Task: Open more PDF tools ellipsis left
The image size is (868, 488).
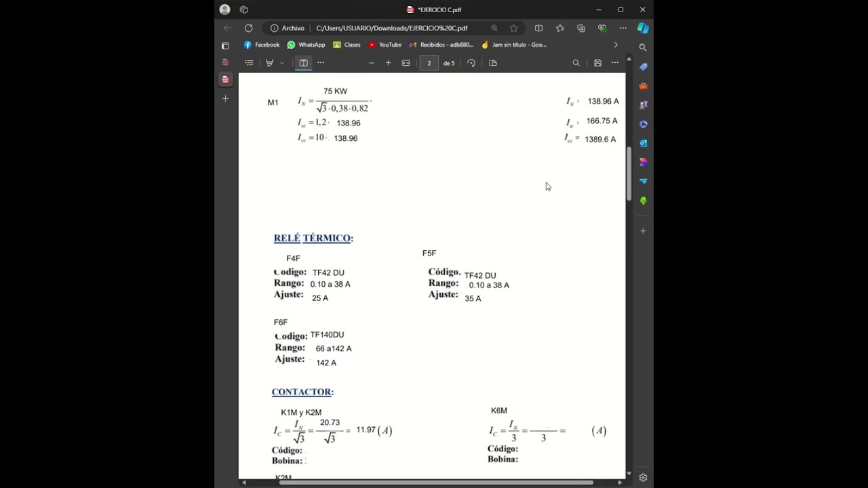Action: [321, 63]
